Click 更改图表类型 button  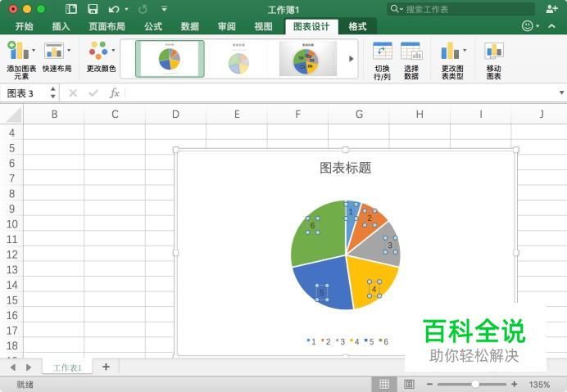(x=453, y=61)
